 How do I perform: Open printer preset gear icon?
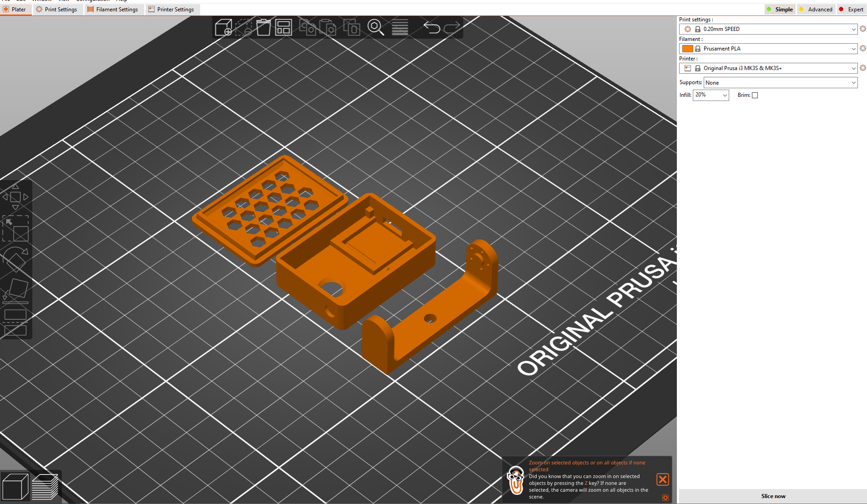coord(863,68)
